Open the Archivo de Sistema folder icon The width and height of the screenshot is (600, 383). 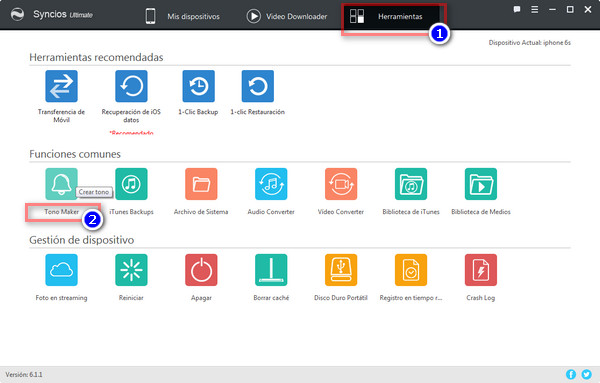[x=201, y=184]
